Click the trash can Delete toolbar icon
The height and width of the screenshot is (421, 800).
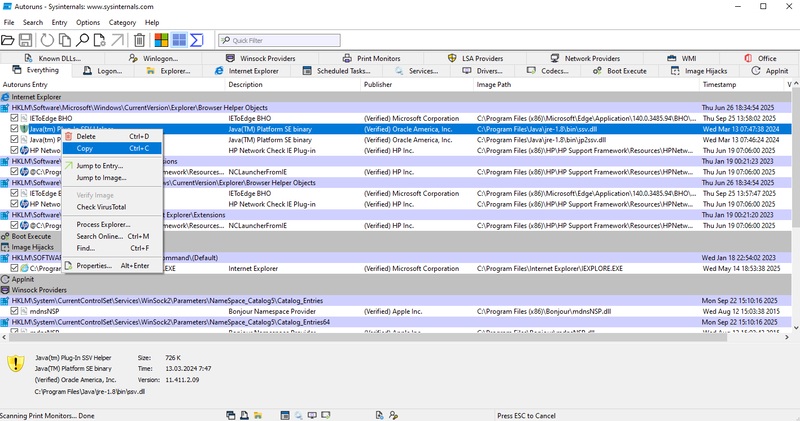[x=140, y=40]
